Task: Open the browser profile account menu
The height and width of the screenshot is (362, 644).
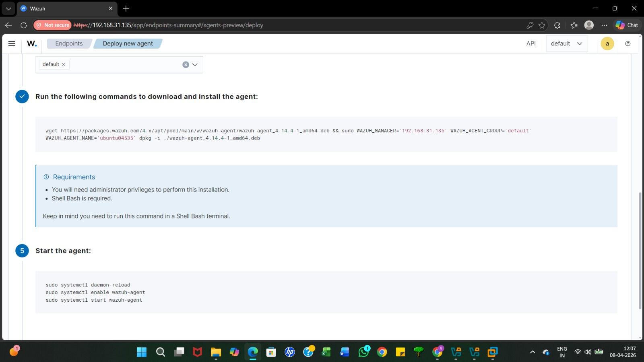Action: pos(589,25)
